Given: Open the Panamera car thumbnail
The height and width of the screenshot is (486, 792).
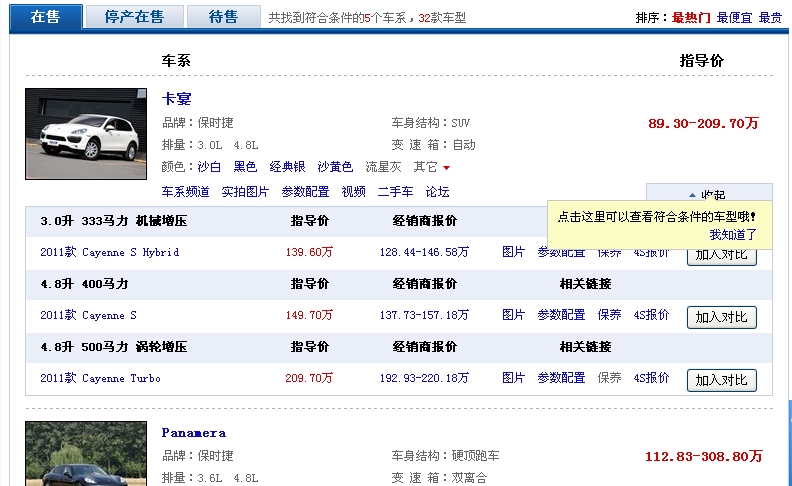Looking at the screenshot, I should pyautogui.click(x=86, y=454).
